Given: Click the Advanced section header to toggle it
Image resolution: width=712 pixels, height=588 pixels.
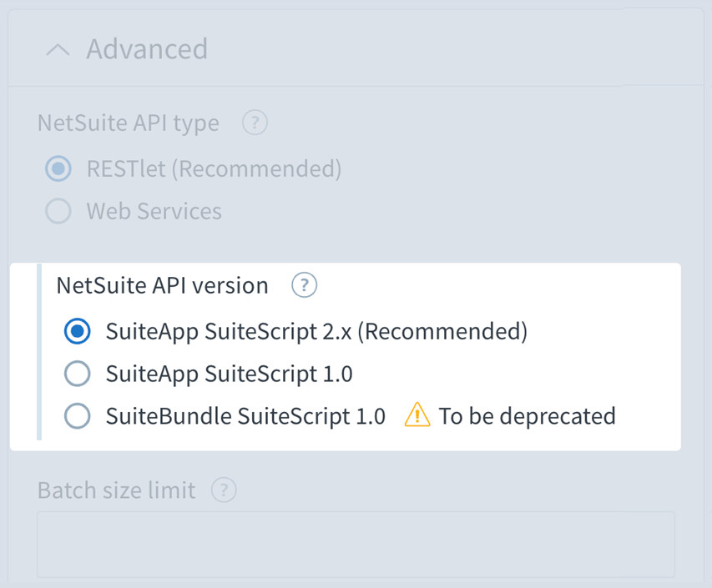Looking at the screenshot, I should [146, 49].
